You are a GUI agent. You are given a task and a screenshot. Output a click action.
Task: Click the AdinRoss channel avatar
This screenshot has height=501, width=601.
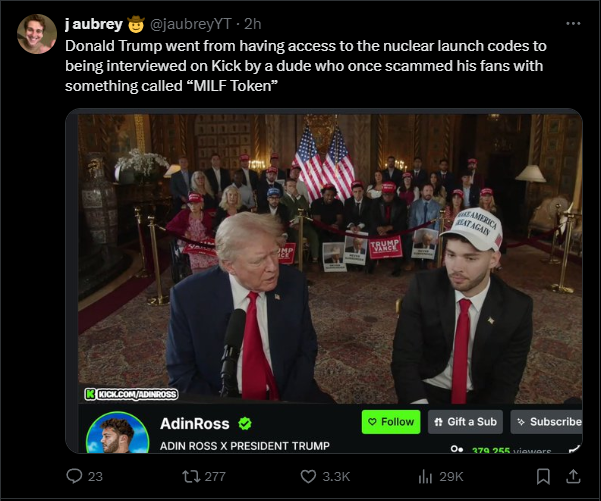(x=118, y=432)
